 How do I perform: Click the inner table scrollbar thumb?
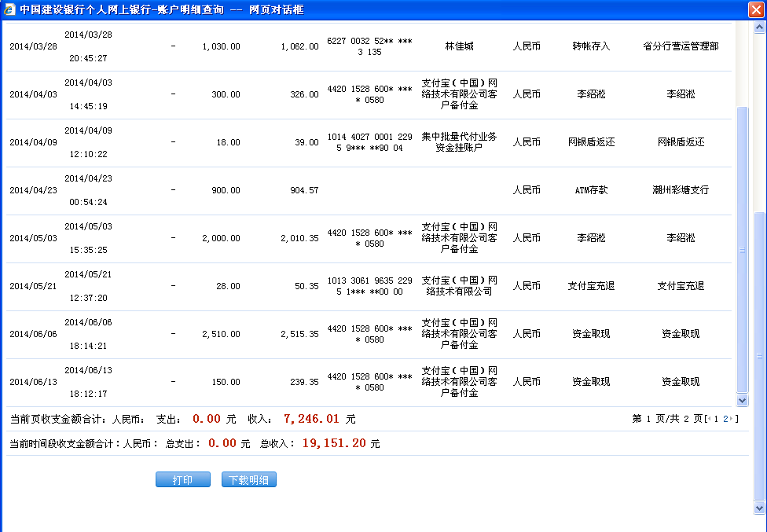(742, 250)
